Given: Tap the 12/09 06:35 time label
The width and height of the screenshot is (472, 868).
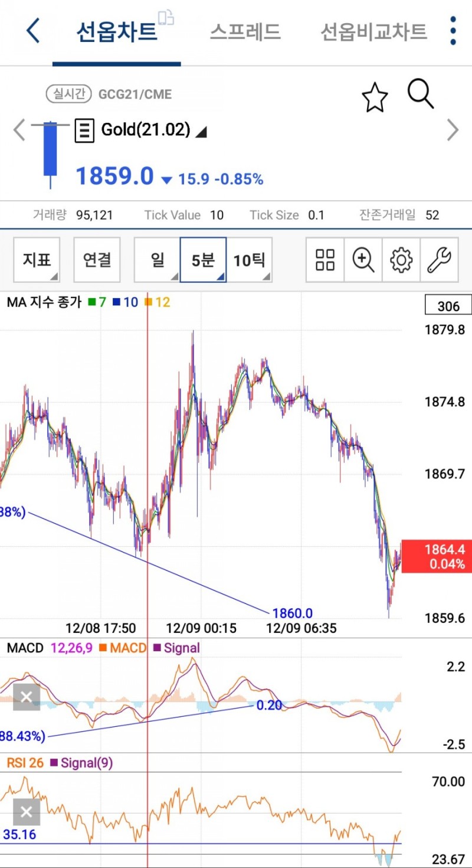Looking at the screenshot, I should pos(301,628).
